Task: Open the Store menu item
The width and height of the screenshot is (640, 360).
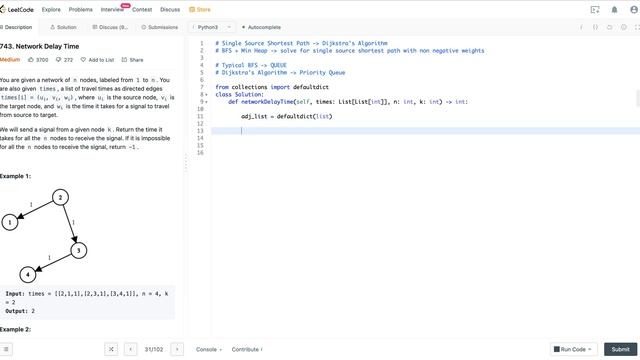Action: [x=200, y=9]
